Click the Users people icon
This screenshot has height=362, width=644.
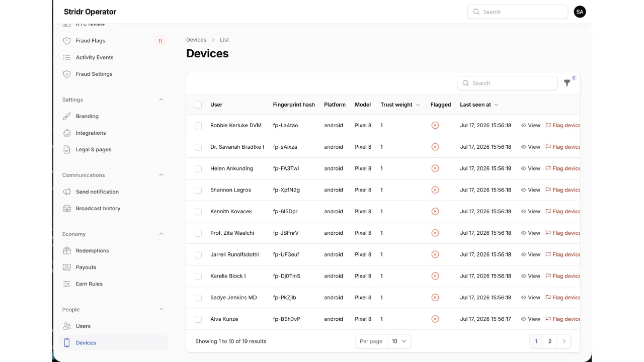coord(66,326)
